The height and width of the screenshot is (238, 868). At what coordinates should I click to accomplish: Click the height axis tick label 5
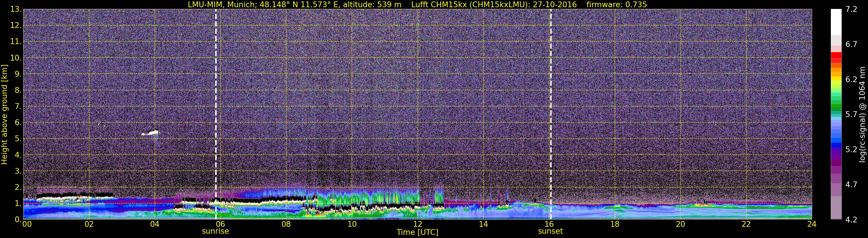[x=18, y=139]
